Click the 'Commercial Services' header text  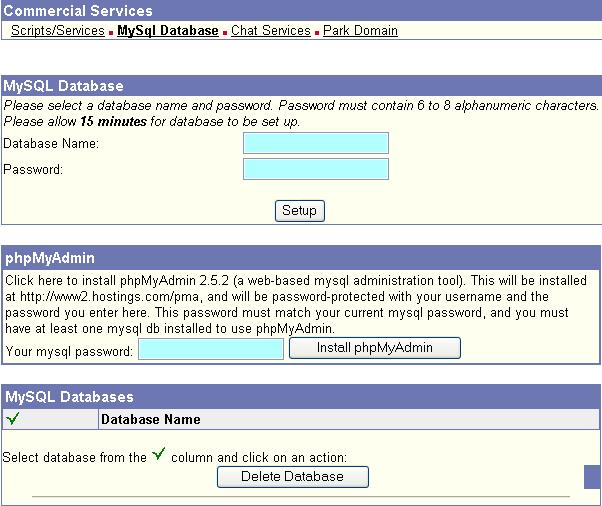coord(78,11)
